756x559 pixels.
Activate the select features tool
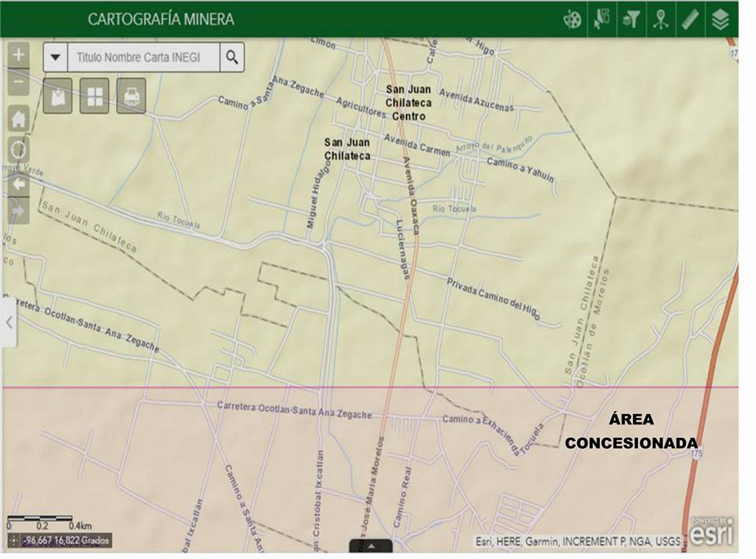pos(602,20)
